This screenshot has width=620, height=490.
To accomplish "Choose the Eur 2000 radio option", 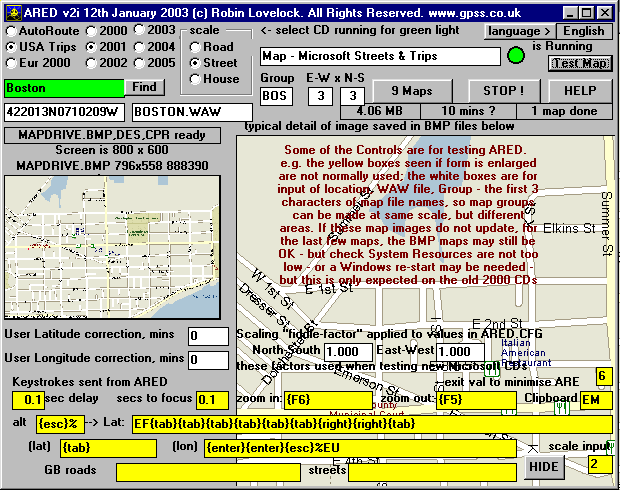I will (11, 62).
